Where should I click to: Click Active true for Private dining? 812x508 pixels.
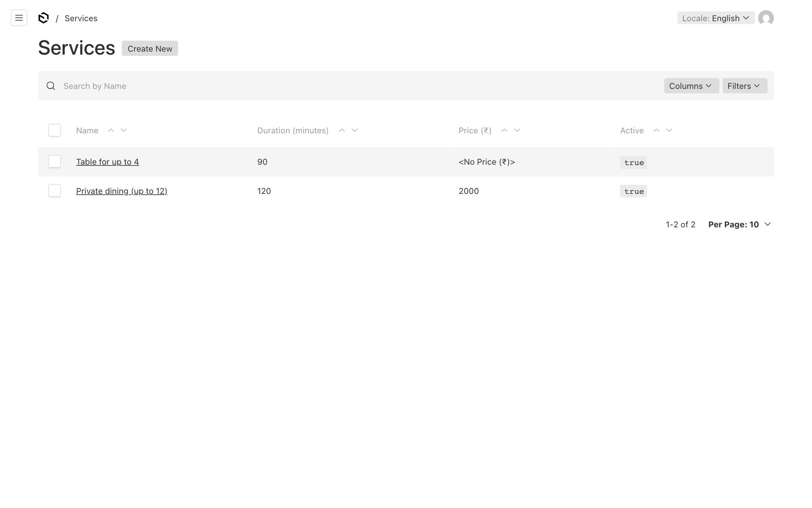(x=634, y=191)
